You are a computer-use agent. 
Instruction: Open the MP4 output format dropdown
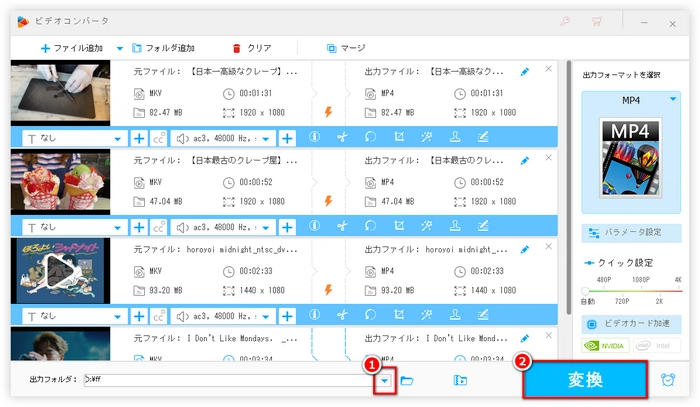pos(673,99)
